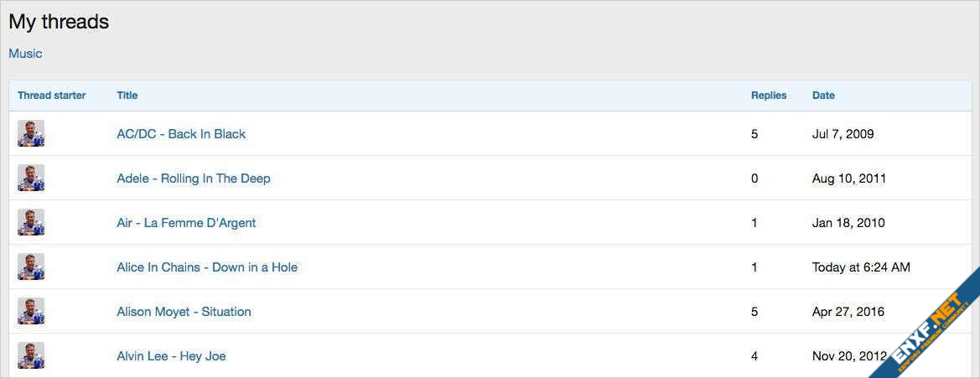Sort by Thread starter column header
Screen dimensions: 980x378
(x=51, y=96)
